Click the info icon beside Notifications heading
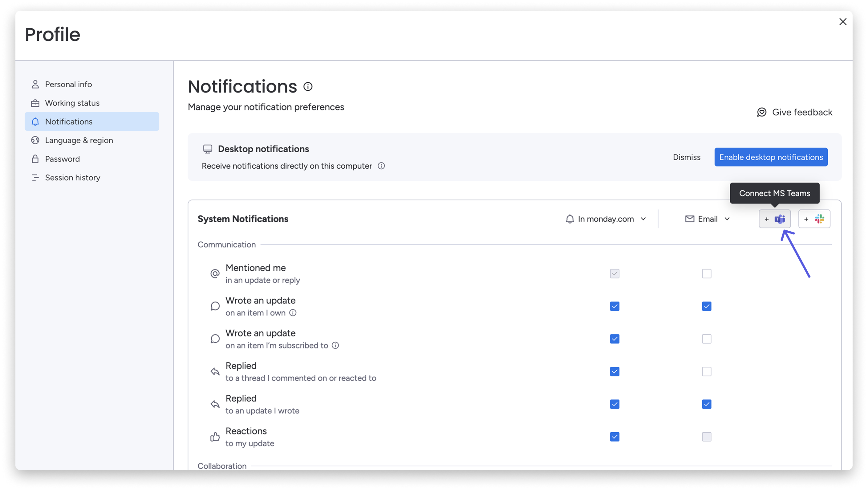The image size is (868, 490). (x=308, y=86)
